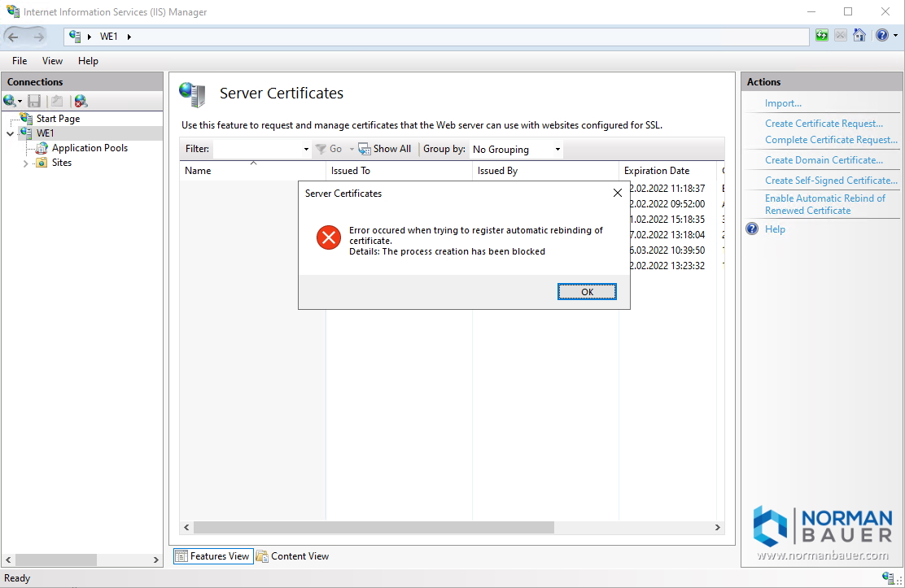
Task: Click the WE1 server icon in tree
Action: (27, 133)
